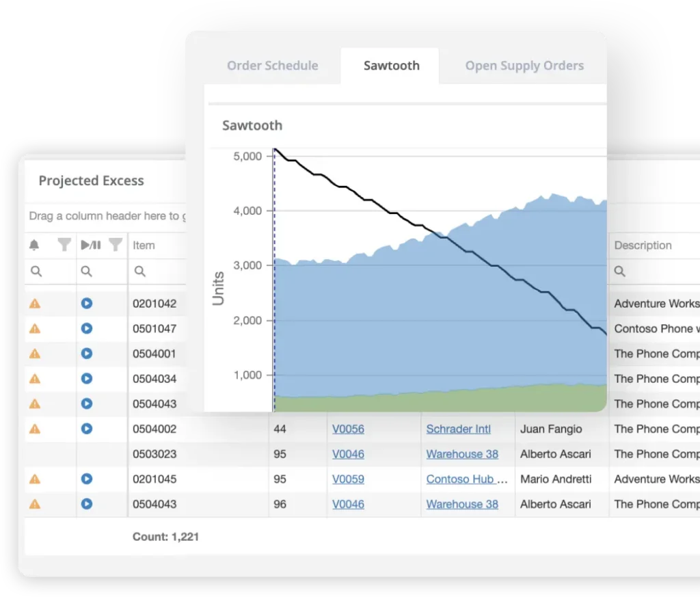Open the Schrader Intl link
The image size is (700, 597).
click(459, 429)
